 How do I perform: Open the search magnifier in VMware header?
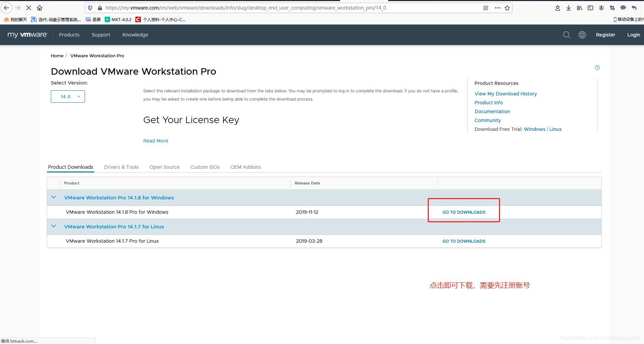pos(567,35)
